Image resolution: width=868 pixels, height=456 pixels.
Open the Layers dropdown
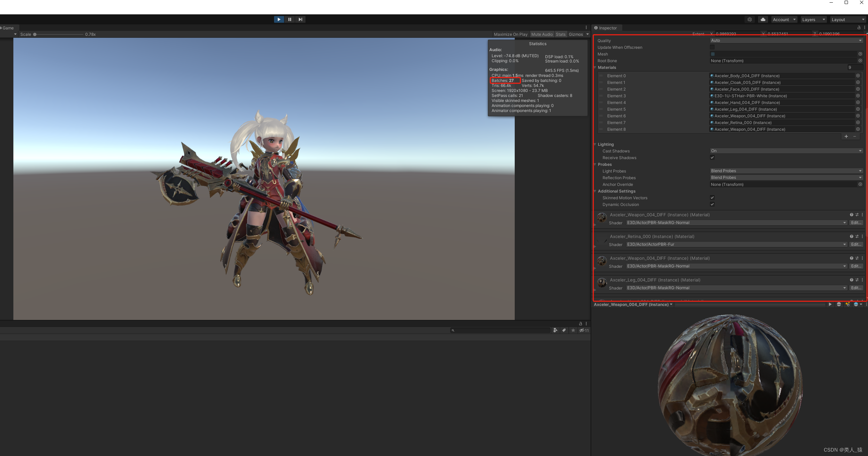click(814, 19)
